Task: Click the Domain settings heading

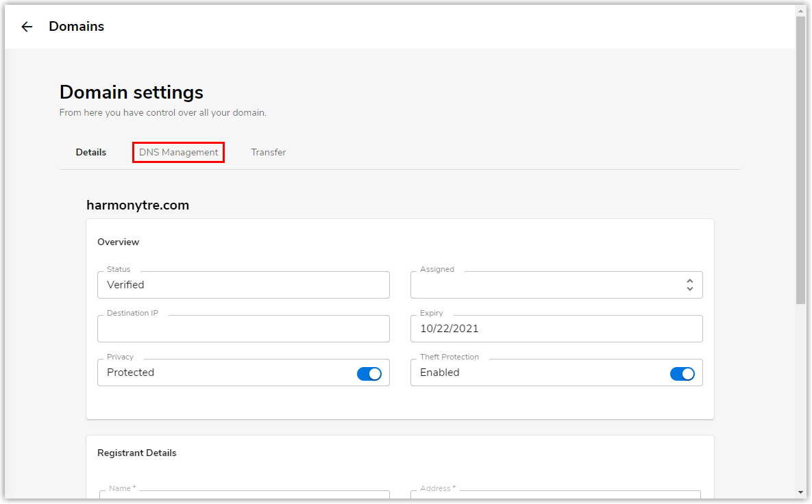Action: point(132,92)
